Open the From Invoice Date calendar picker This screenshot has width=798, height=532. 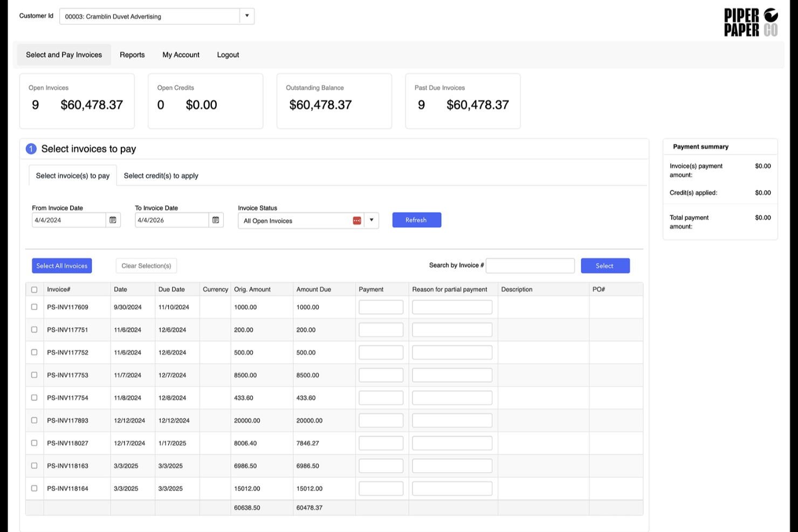click(113, 219)
